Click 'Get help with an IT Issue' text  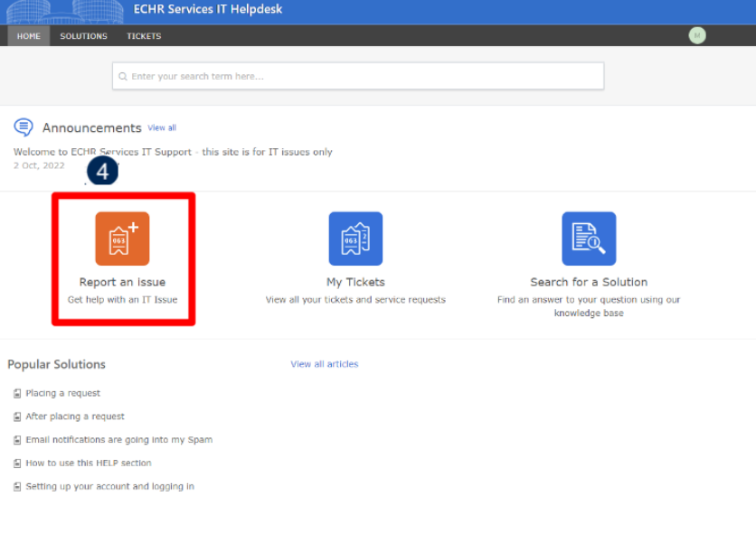122,300
